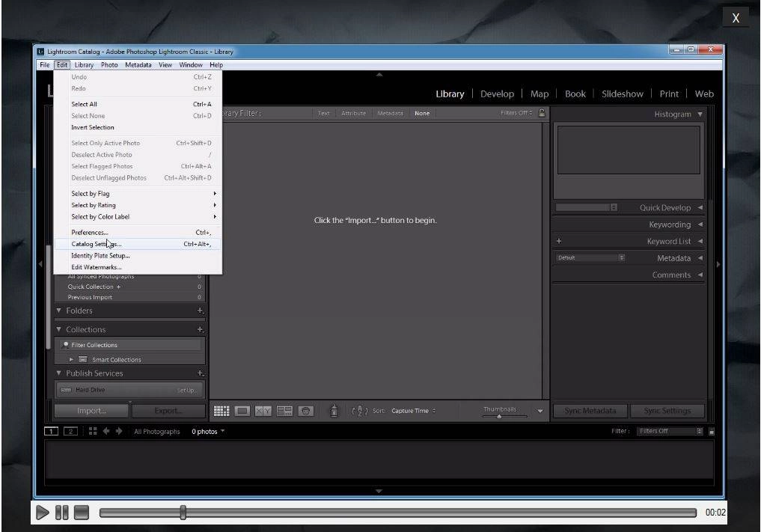This screenshot has width=761, height=532.
Task: Click the Hard Drive publish service icon
Action: click(x=66, y=390)
